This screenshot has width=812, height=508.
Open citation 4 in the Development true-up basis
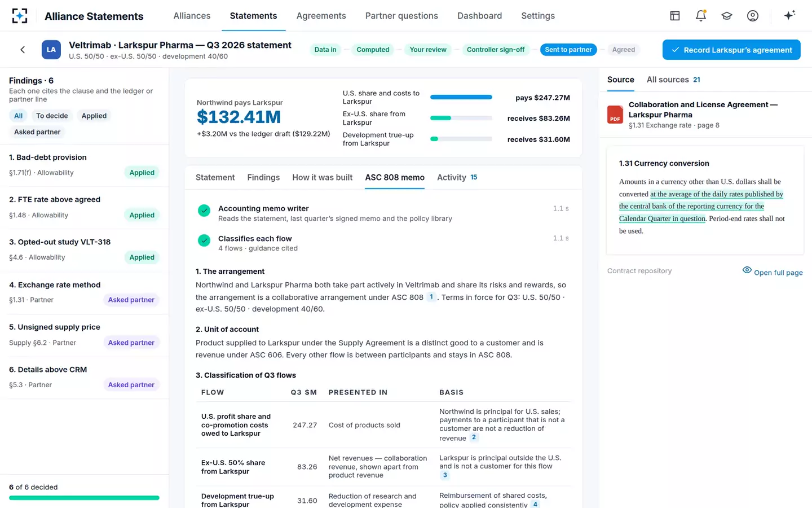[535, 504]
